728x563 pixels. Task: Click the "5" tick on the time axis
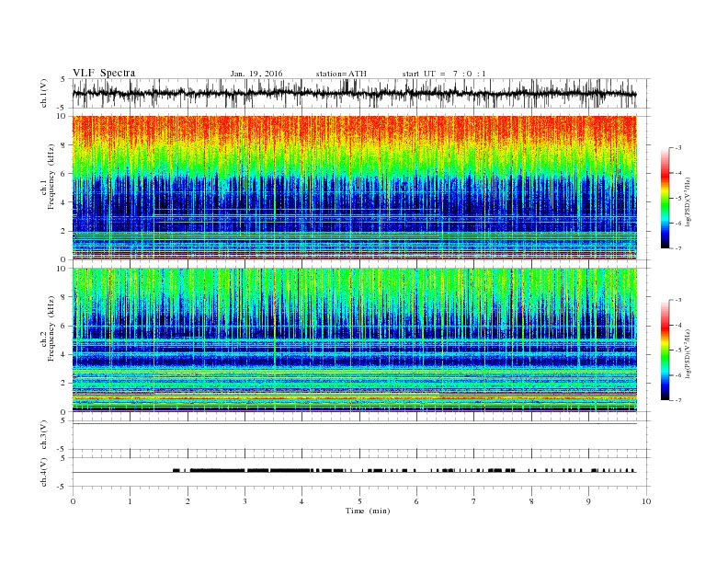tap(359, 501)
